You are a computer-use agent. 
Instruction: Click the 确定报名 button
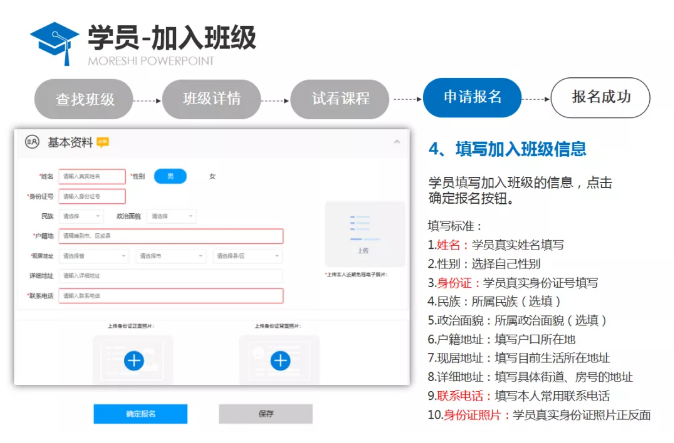[x=141, y=414]
